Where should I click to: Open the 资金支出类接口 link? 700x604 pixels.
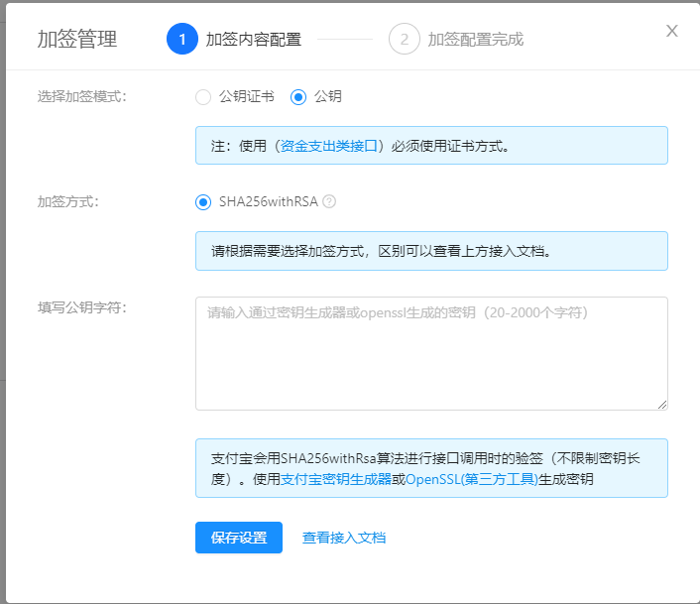coord(330,146)
